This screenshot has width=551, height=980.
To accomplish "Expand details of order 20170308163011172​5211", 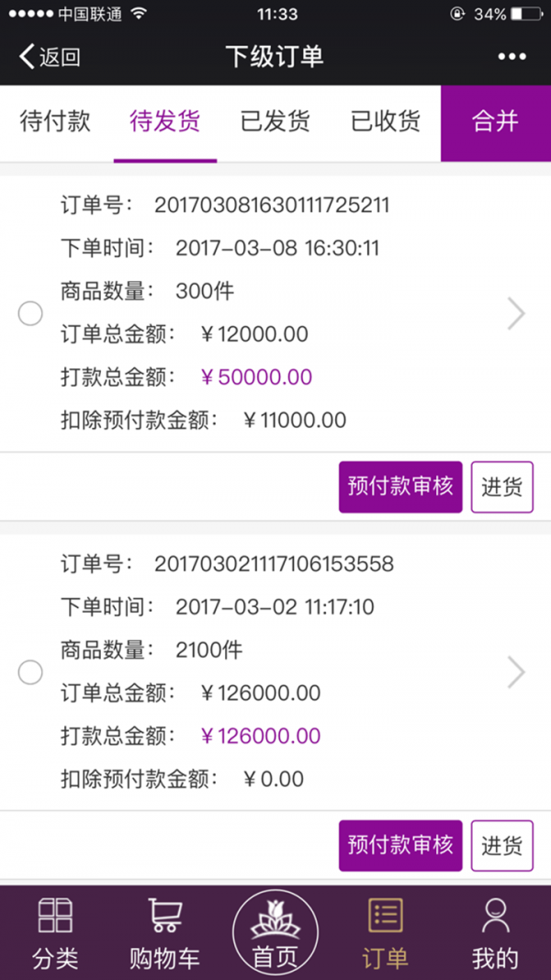I will coord(516,314).
